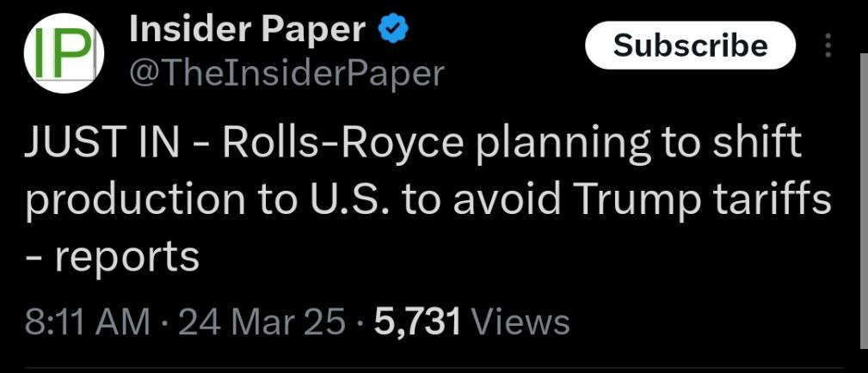Click the blue verified checkmark badge
The image size is (868, 373).
tap(393, 29)
